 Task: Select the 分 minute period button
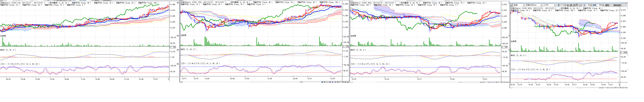point(577,5)
